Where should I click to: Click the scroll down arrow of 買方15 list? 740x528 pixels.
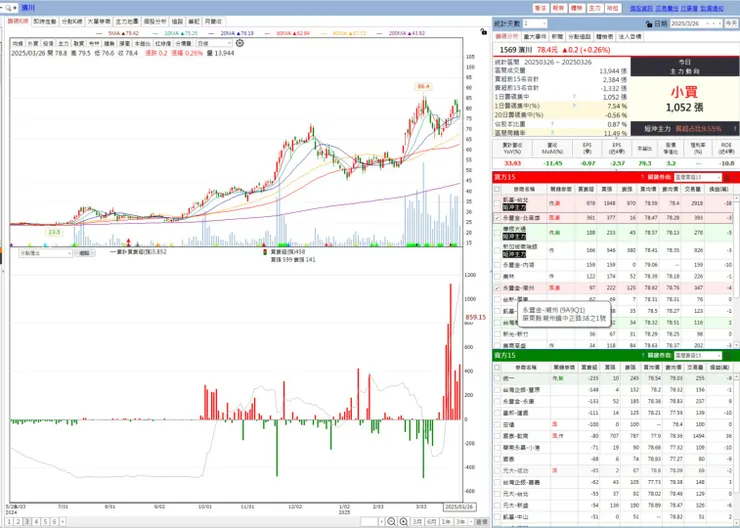pyautogui.click(x=736, y=345)
